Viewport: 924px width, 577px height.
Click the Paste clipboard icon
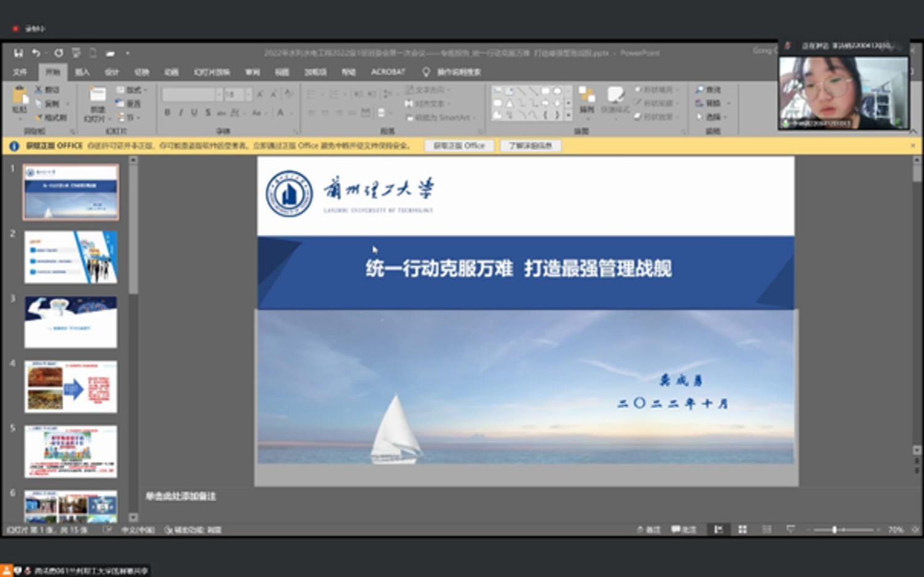[x=20, y=96]
